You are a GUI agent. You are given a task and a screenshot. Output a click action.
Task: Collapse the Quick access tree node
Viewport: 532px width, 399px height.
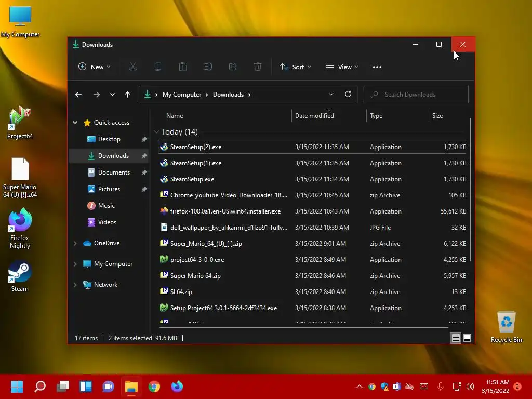pyautogui.click(x=75, y=123)
